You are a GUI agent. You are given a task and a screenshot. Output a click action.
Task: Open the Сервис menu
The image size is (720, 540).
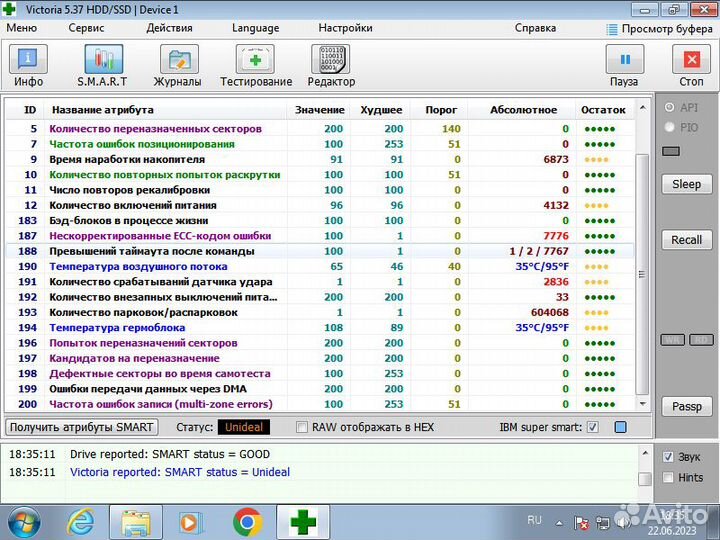[x=86, y=28]
